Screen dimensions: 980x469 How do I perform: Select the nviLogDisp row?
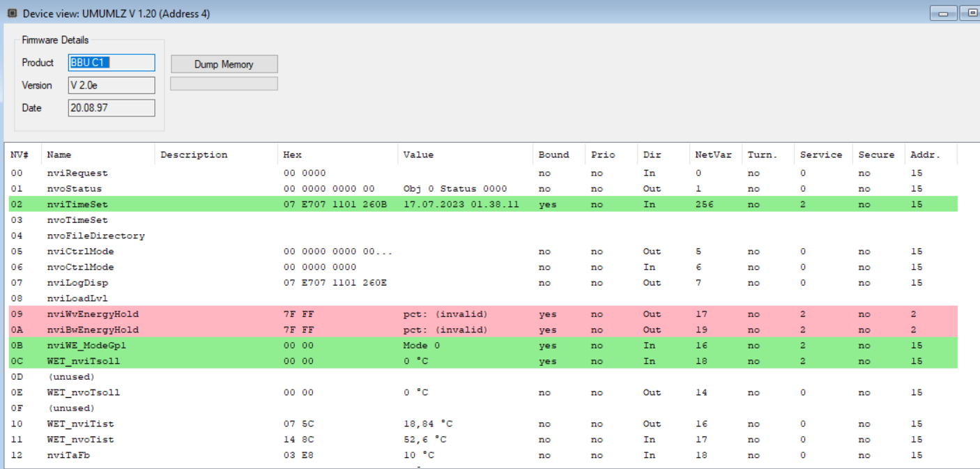pyautogui.click(x=482, y=283)
